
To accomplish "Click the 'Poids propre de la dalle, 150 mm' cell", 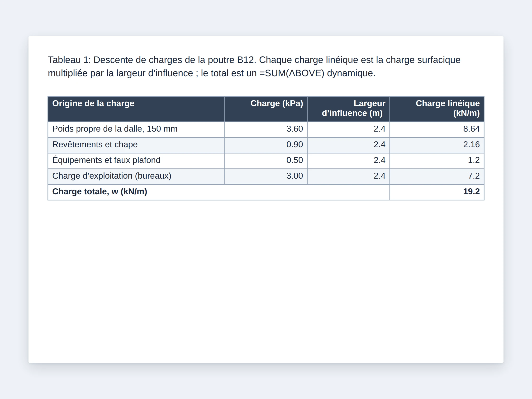I will pos(136,129).
